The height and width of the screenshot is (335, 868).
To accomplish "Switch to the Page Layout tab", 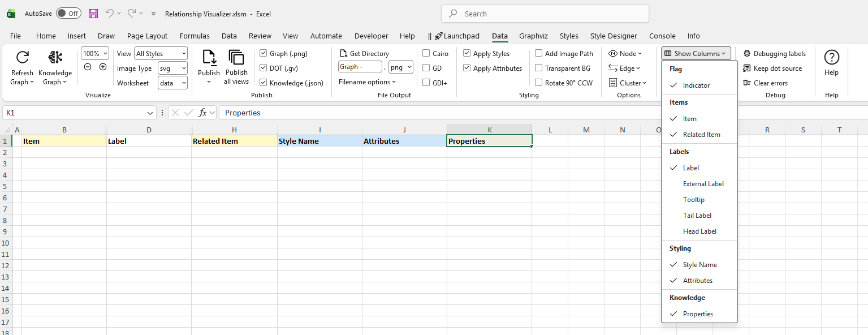I will tap(147, 36).
